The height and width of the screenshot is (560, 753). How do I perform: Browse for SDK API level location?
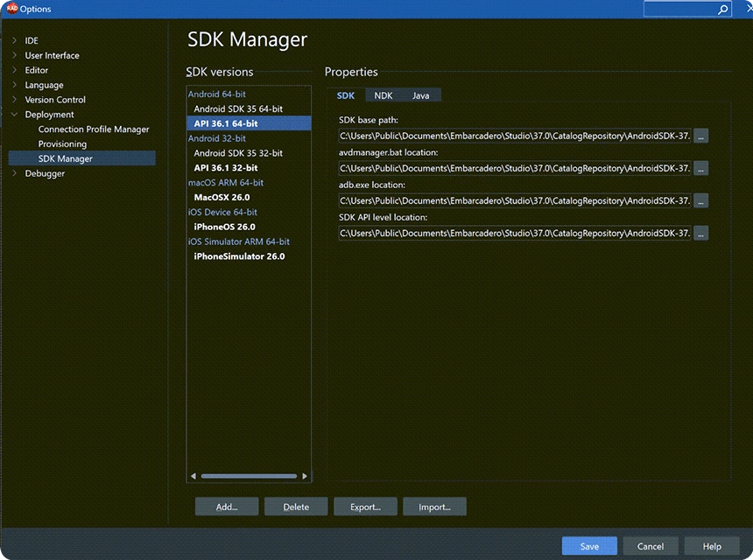pyautogui.click(x=700, y=233)
